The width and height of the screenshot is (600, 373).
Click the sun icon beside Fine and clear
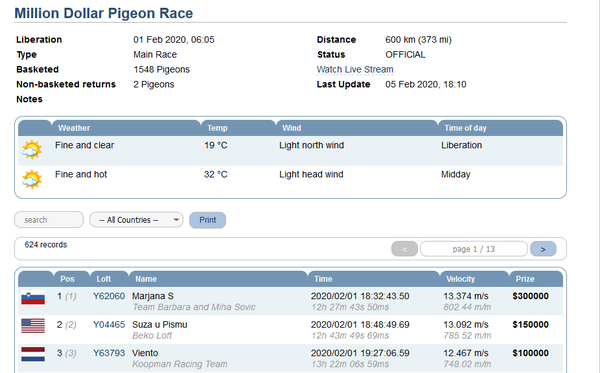[x=32, y=150]
